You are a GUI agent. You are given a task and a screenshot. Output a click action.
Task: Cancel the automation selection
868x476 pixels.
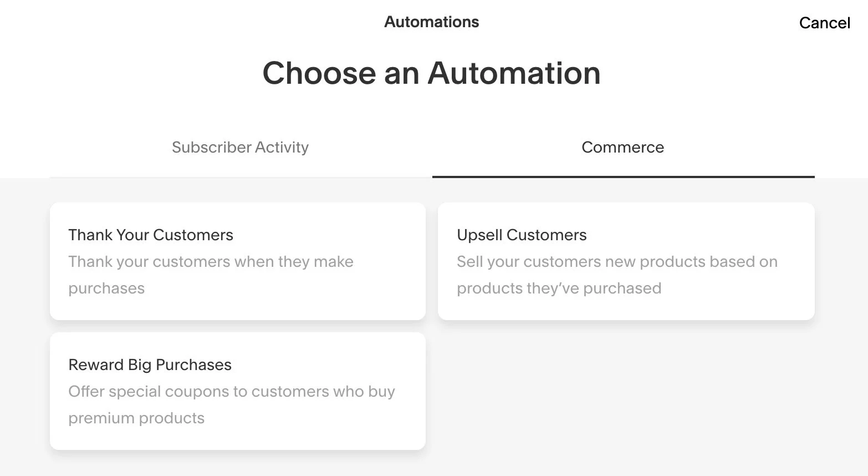pyautogui.click(x=824, y=23)
